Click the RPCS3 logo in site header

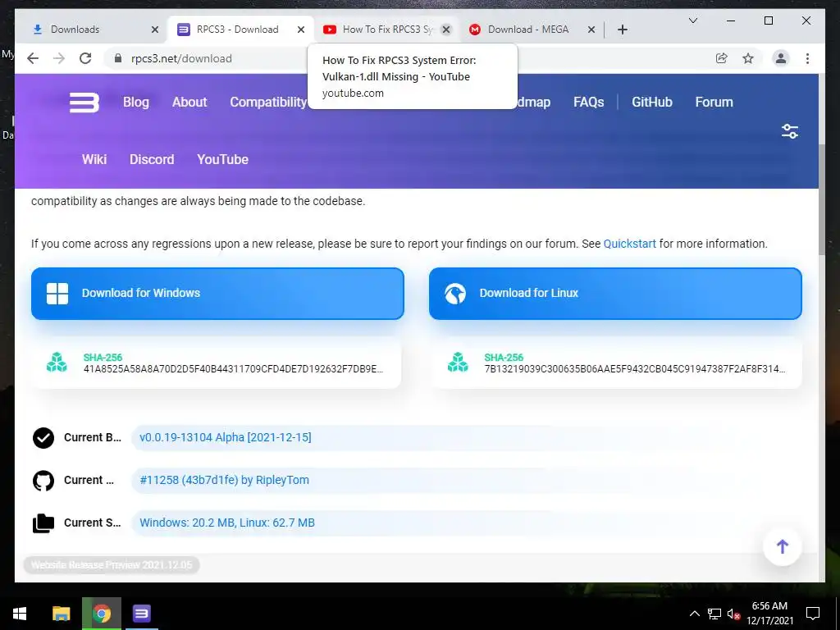pos(84,103)
